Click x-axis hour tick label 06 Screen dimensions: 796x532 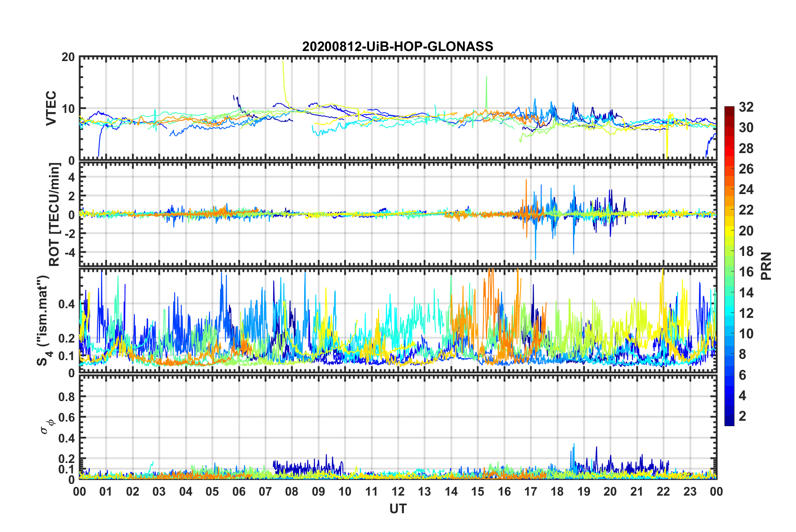click(x=239, y=491)
